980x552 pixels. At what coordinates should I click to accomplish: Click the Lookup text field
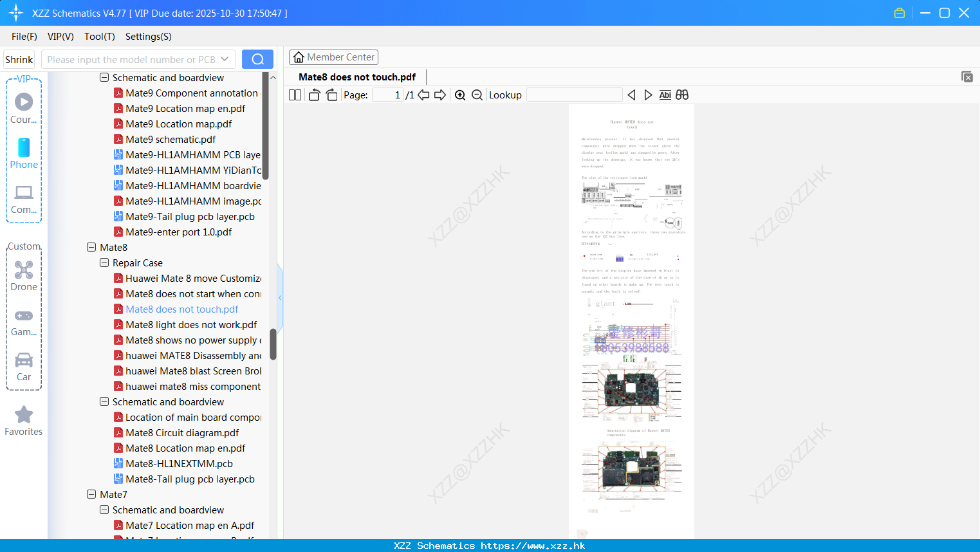[575, 95]
